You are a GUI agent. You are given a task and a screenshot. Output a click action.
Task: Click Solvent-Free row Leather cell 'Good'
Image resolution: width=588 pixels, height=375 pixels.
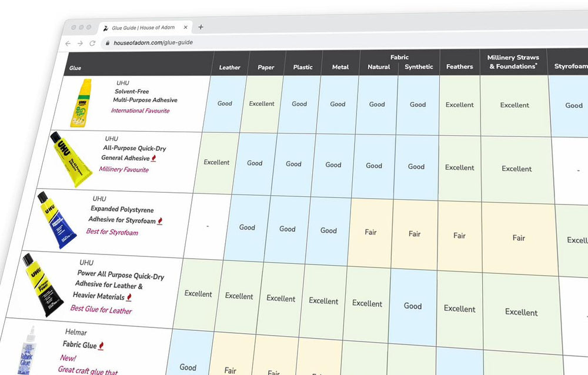coord(225,103)
